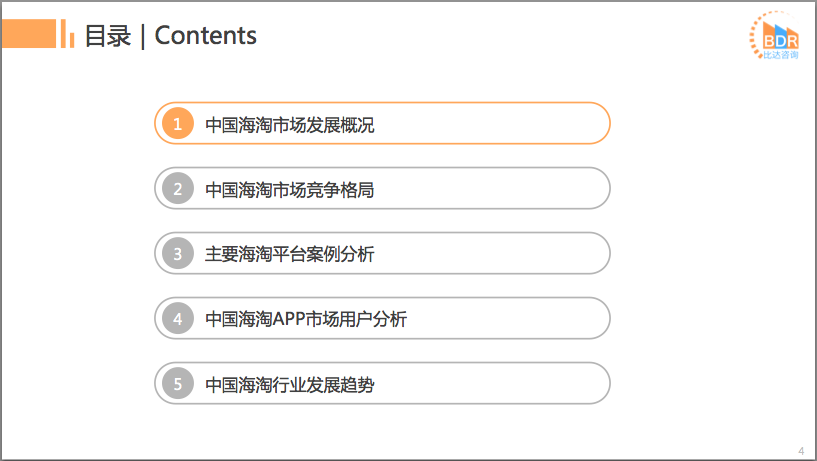Click the 比达咨询 caption under the logo
Image resolution: width=817 pixels, height=461 pixels.
coord(780,55)
